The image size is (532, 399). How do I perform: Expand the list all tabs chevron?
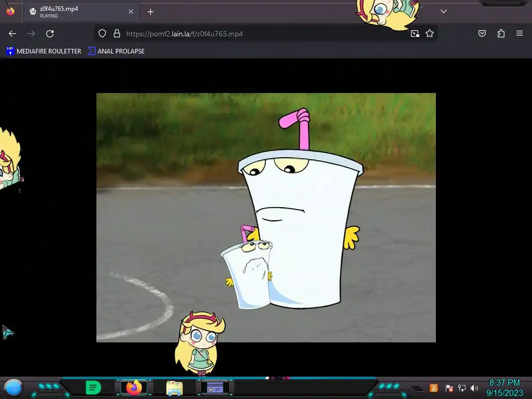tap(444, 11)
